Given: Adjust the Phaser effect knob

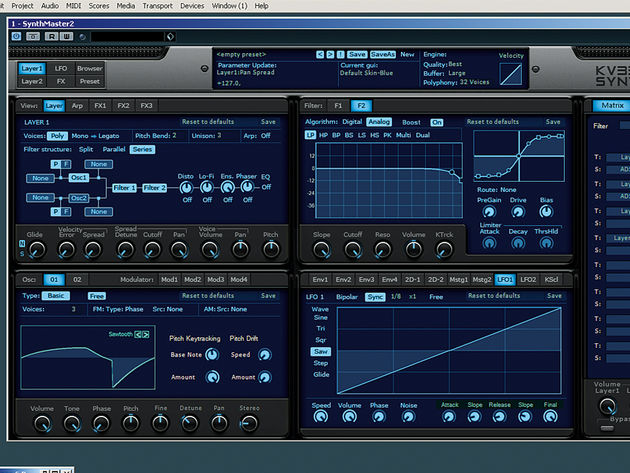Looking at the screenshot, I should click(247, 187).
